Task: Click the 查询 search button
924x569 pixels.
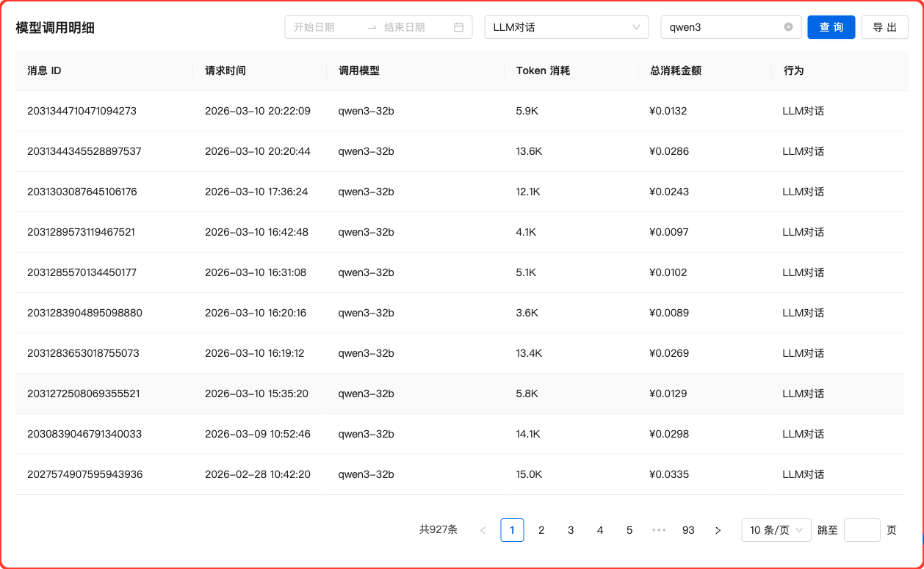Action: (x=831, y=27)
